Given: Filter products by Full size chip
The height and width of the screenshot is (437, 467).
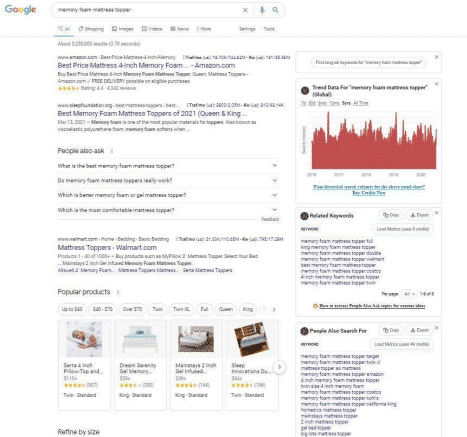Looking at the screenshot, I should [204, 309].
